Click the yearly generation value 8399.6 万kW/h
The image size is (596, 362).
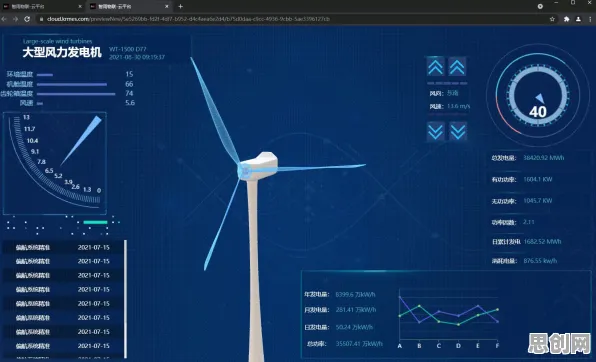tap(355, 295)
